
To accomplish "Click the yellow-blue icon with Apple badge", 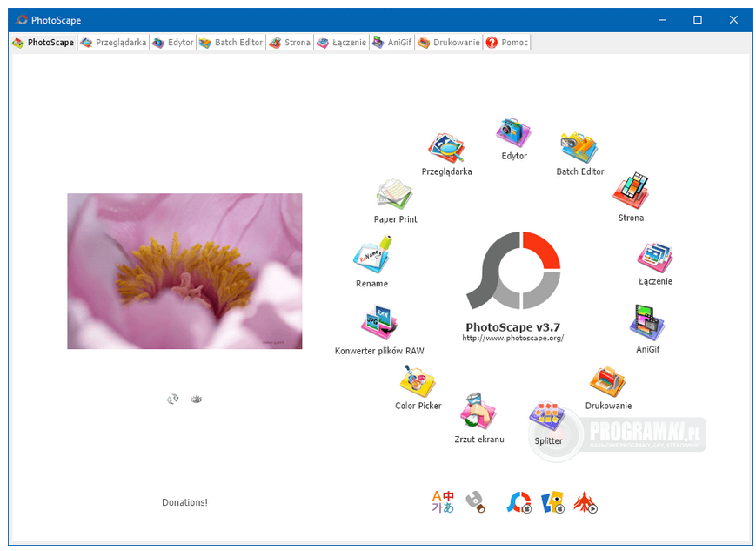I will pyautogui.click(x=552, y=502).
